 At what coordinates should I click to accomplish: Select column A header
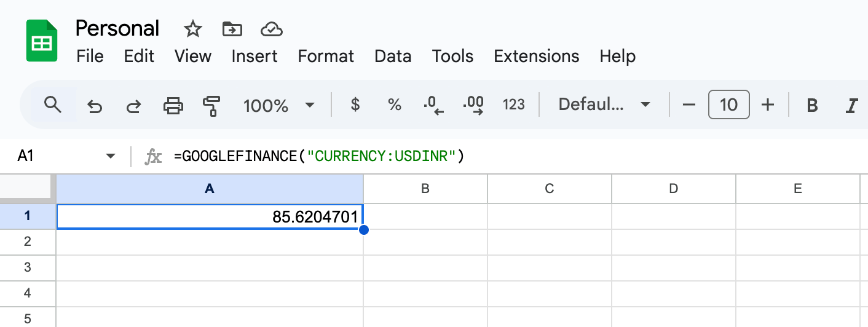click(x=210, y=189)
